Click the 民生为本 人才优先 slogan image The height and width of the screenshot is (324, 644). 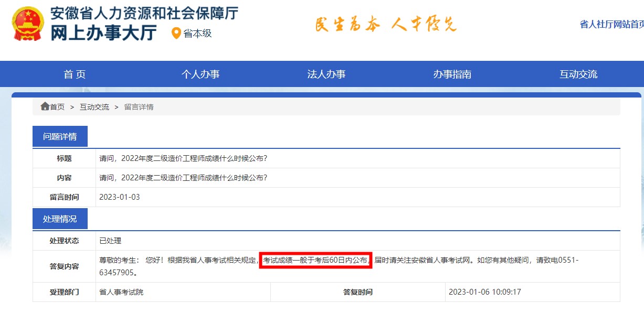385,24
